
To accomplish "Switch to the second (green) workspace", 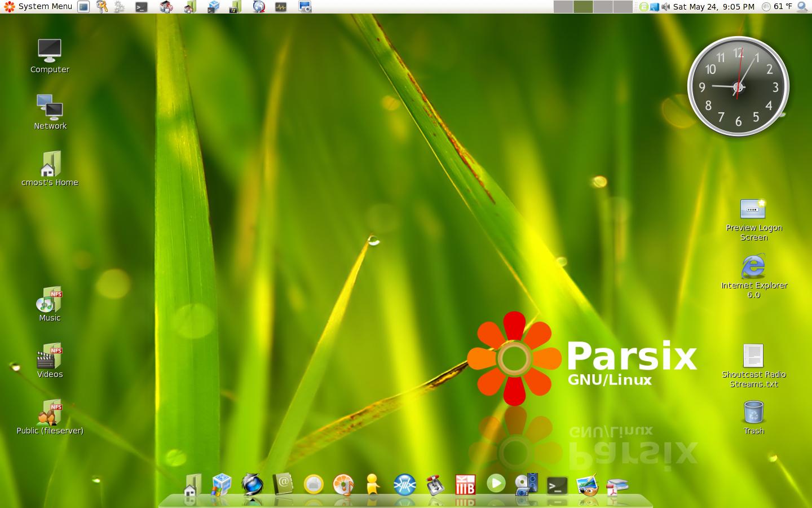I will pos(583,7).
